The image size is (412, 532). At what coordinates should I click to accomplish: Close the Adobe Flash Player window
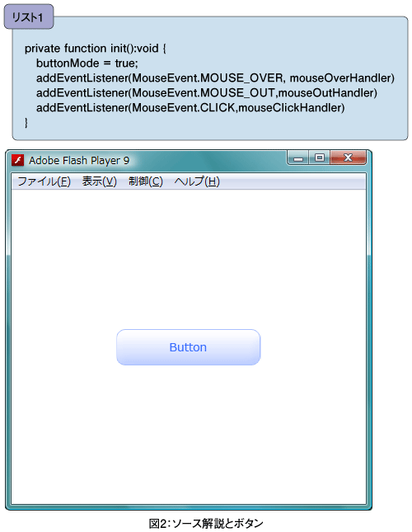348,158
